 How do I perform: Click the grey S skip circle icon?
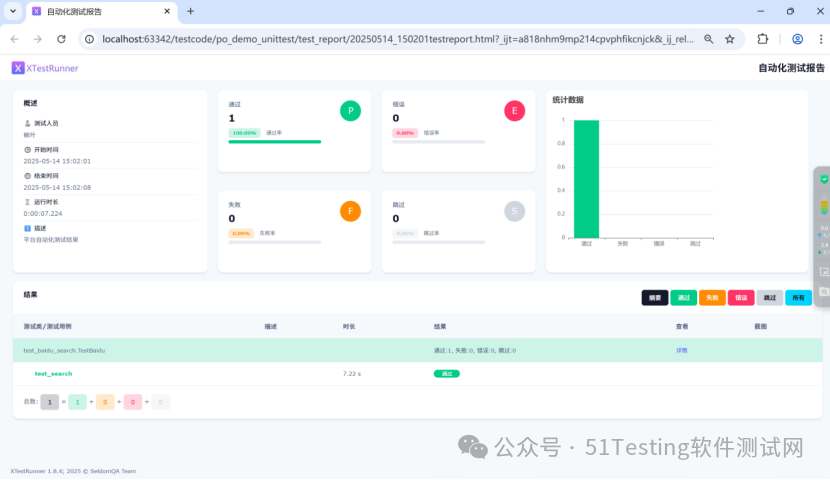point(515,211)
